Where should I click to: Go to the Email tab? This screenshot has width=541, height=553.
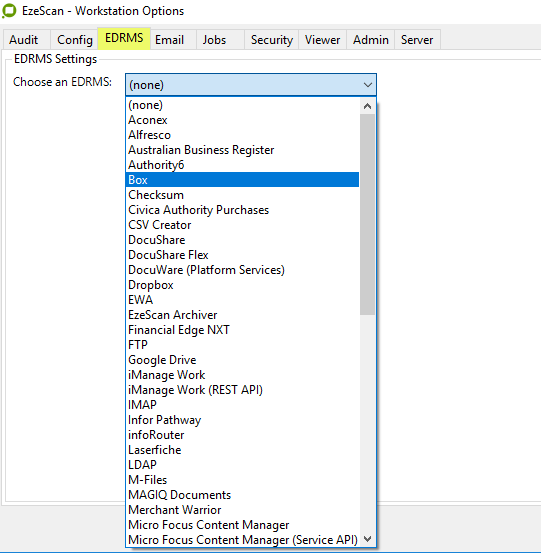click(x=169, y=40)
